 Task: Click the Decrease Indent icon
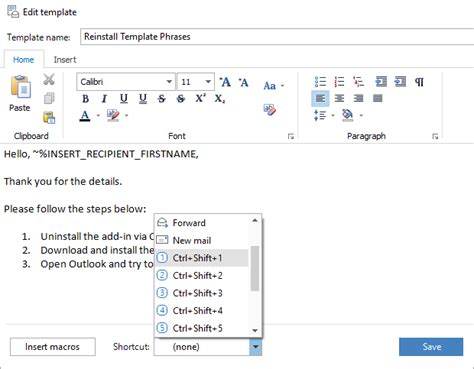[381, 82]
